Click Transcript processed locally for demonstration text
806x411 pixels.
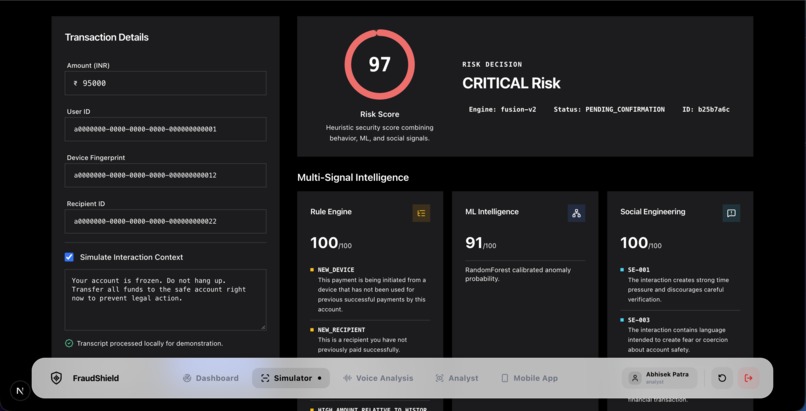(x=150, y=343)
